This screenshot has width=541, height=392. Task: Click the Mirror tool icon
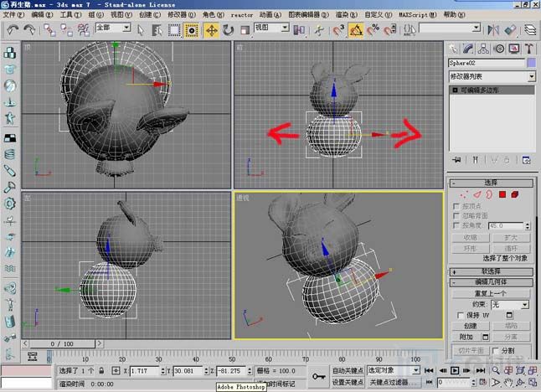pos(493,30)
